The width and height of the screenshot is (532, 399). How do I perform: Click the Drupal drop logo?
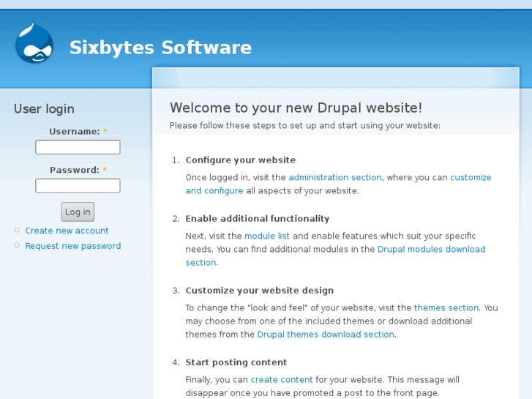tap(34, 42)
